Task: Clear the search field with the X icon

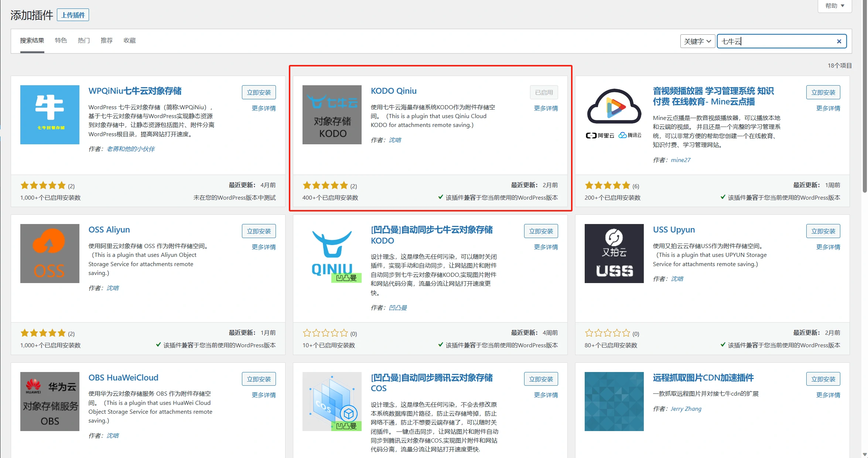Action: click(839, 41)
